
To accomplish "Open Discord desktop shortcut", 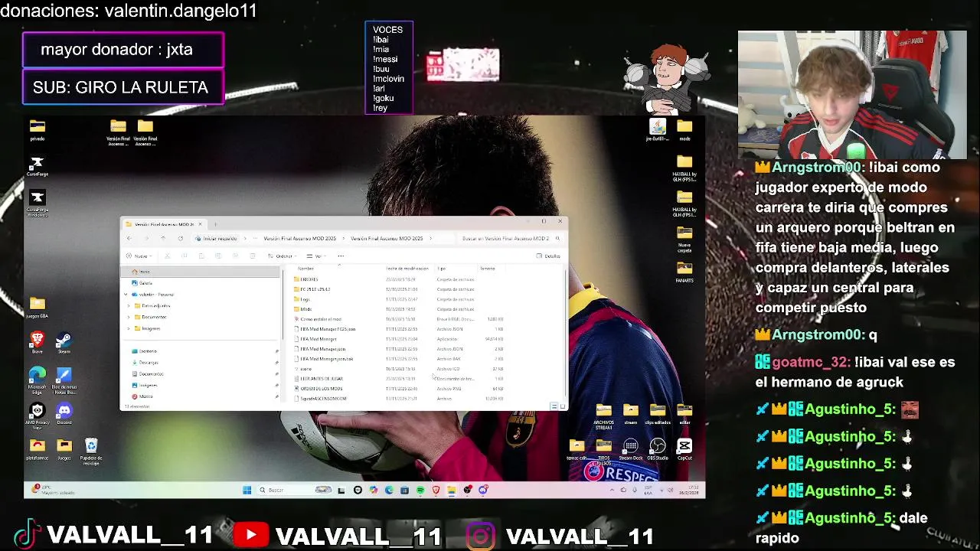I will pyautogui.click(x=64, y=414).
